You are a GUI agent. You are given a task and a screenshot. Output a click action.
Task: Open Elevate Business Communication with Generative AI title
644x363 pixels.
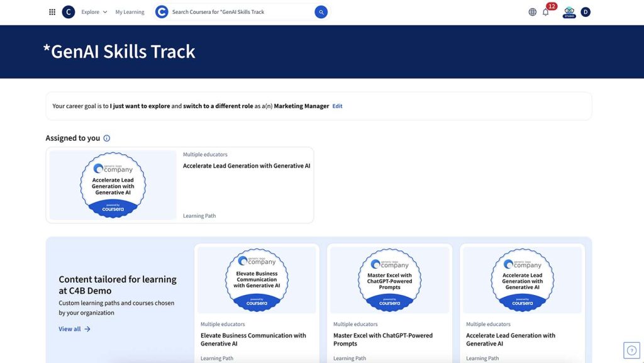click(253, 339)
